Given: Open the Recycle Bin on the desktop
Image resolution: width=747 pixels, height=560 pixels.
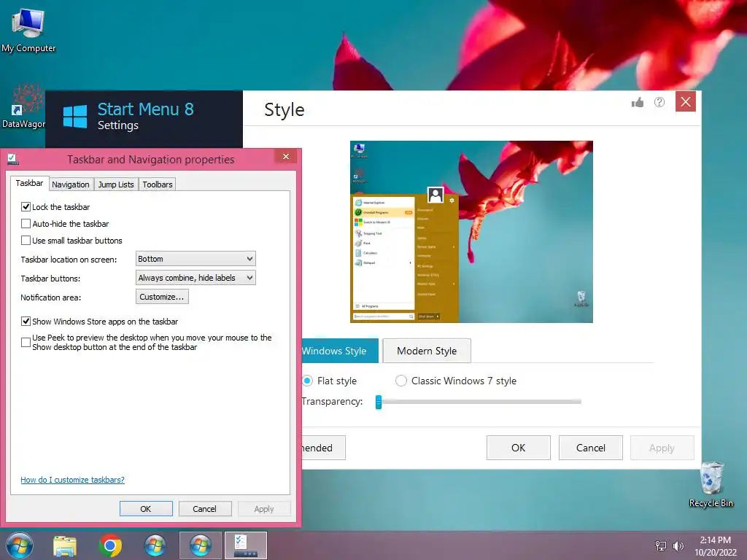Looking at the screenshot, I should tap(711, 485).
